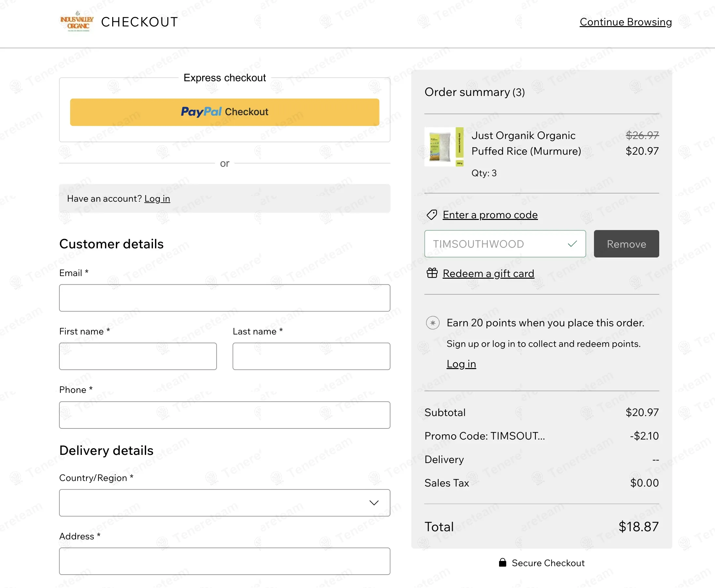
Task: Focus the Email input field
Action: point(224,298)
